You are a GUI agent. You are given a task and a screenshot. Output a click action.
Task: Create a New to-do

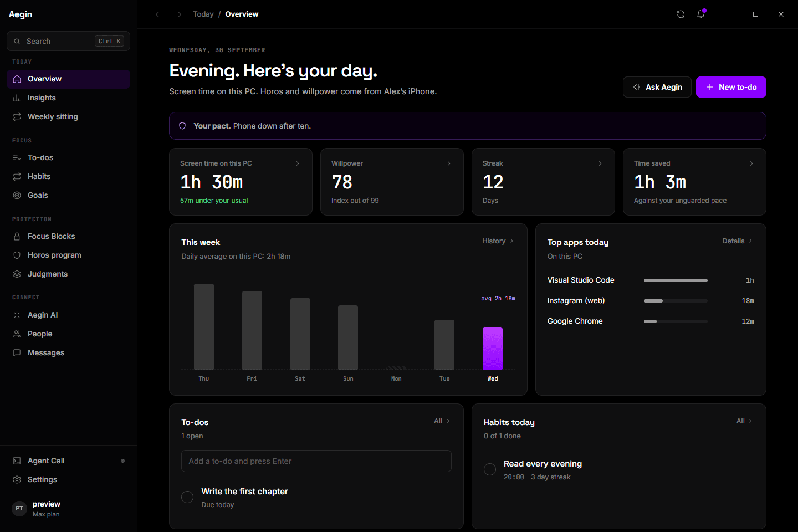click(x=731, y=87)
